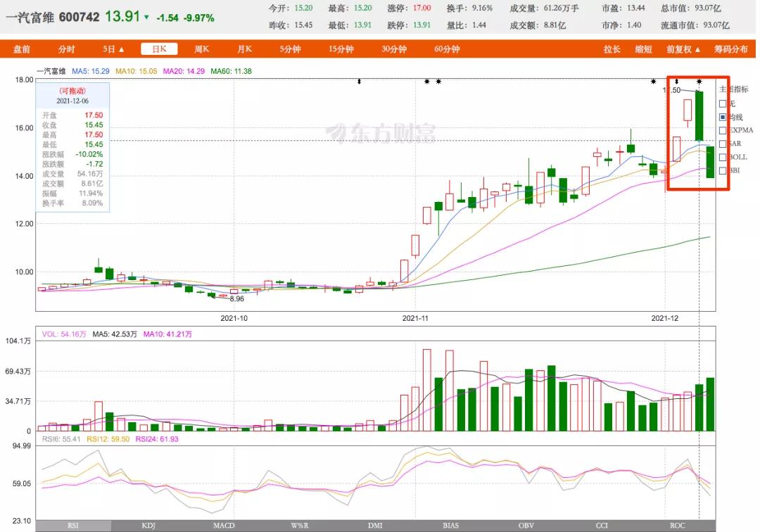Image resolution: width=760 pixels, height=532 pixels.
Task: Switch to the 周K weekly chart
Action: 201,49
